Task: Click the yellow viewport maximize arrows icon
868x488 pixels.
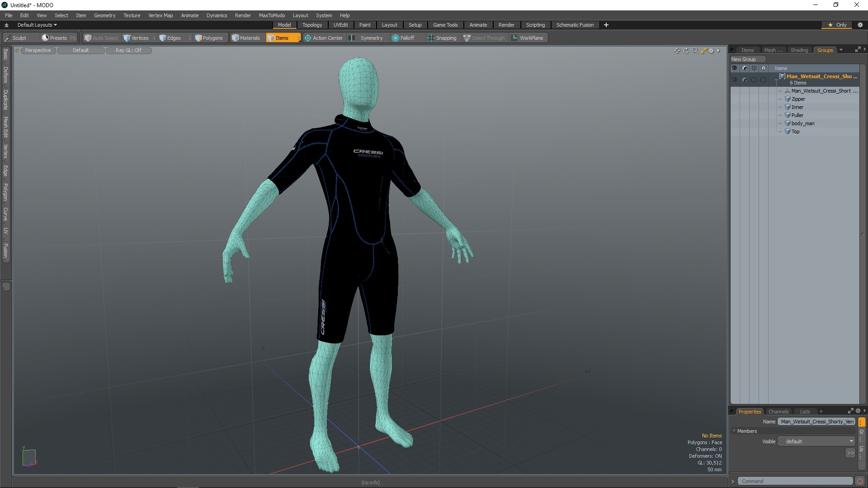Action: tap(703, 51)
